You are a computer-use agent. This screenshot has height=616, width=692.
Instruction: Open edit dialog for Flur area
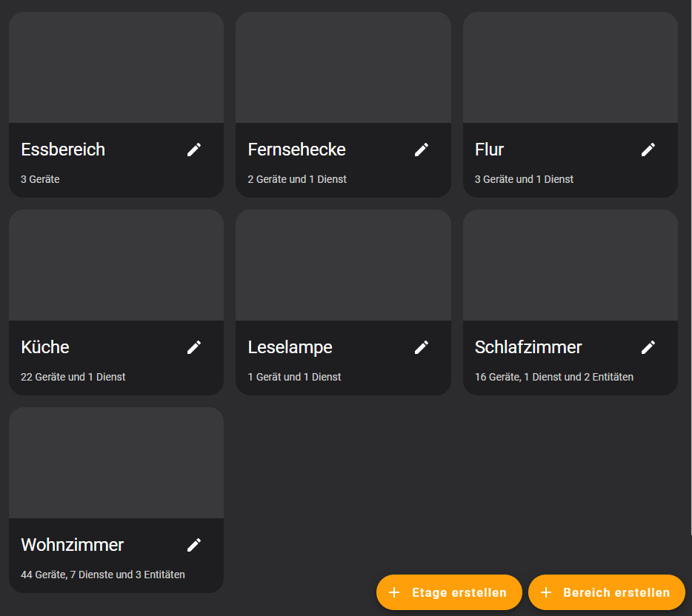pos(648,150)
